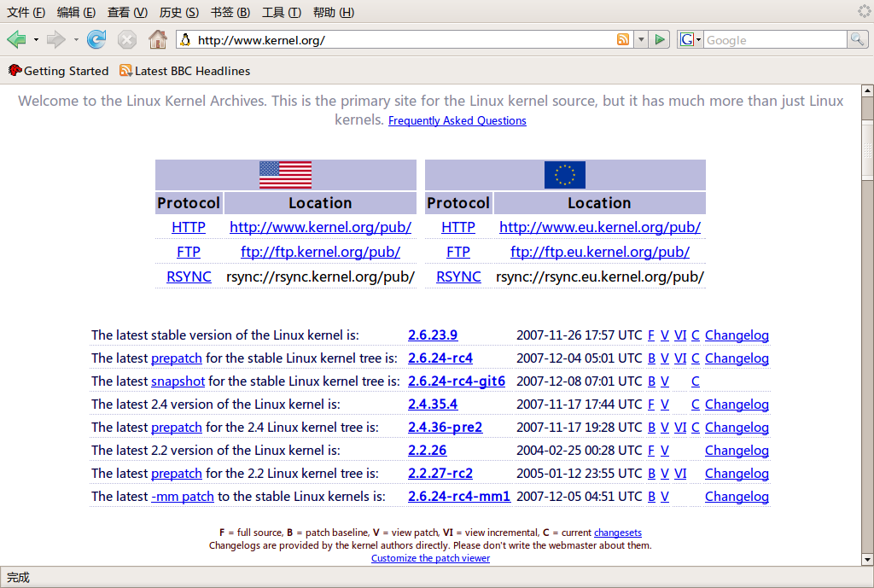The height and width of the screenshot is (588, 874).
Task: Open 2.2.26 version link
Action: pyautogui.click(x=428, y=450)
